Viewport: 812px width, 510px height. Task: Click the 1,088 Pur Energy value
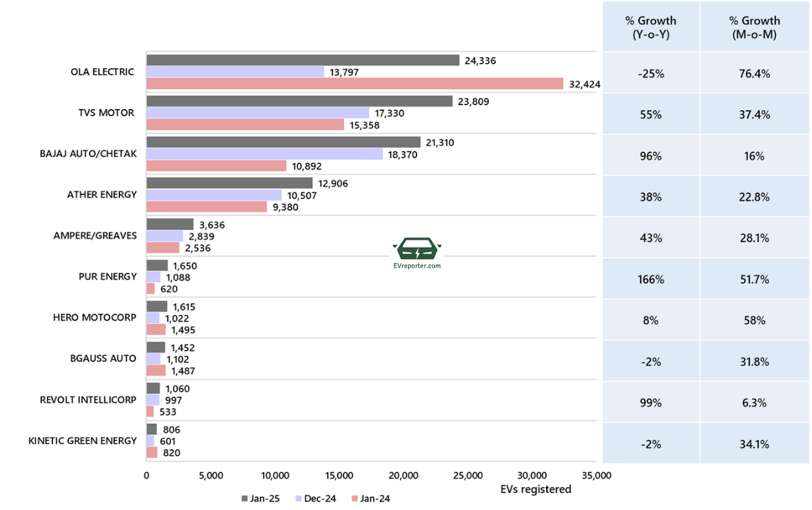[x=177, y=277]
